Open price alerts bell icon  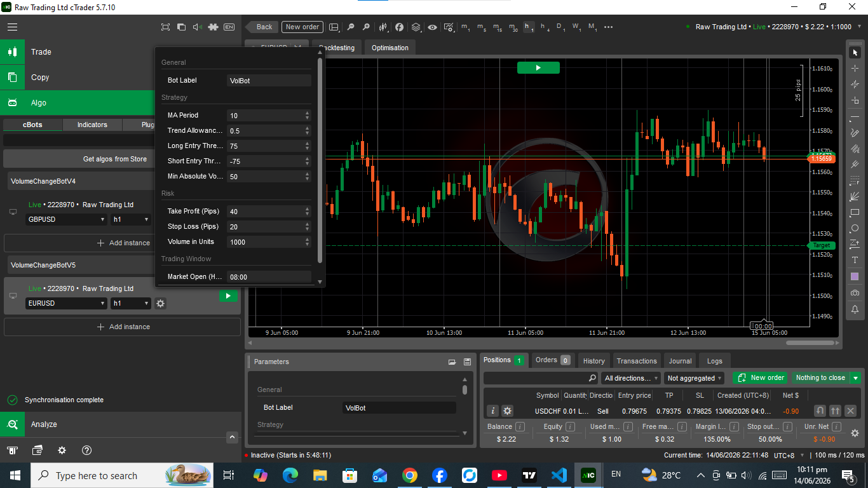point(855,309)
